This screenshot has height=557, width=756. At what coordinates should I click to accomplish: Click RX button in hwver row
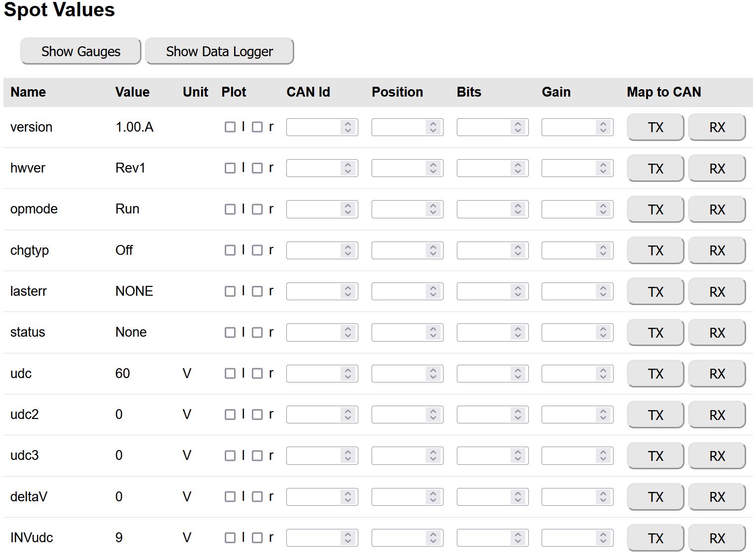[717, 169]
